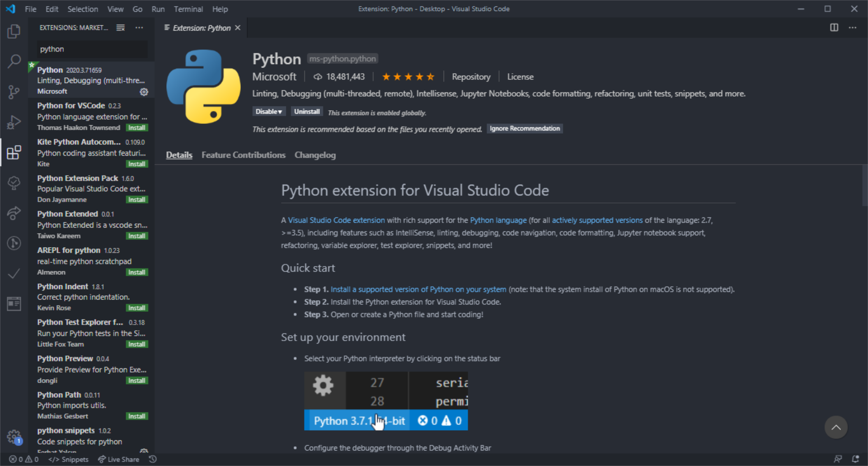
Task: Install Python Path by Mathias Gesbert
Action: (x=137, y=417)
